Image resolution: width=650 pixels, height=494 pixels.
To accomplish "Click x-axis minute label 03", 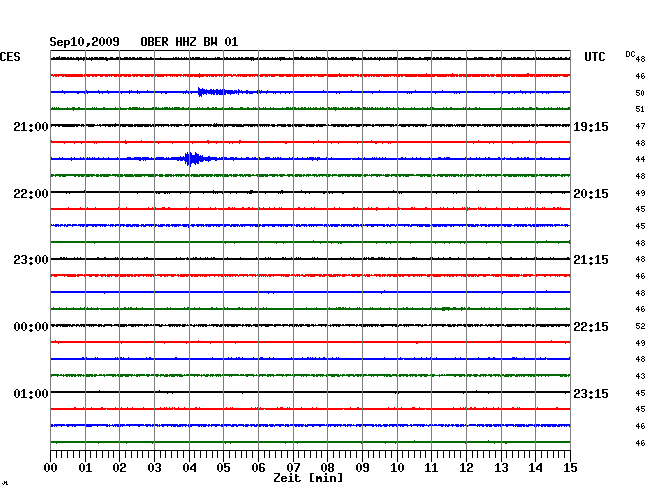I will [x=154, y=468].
